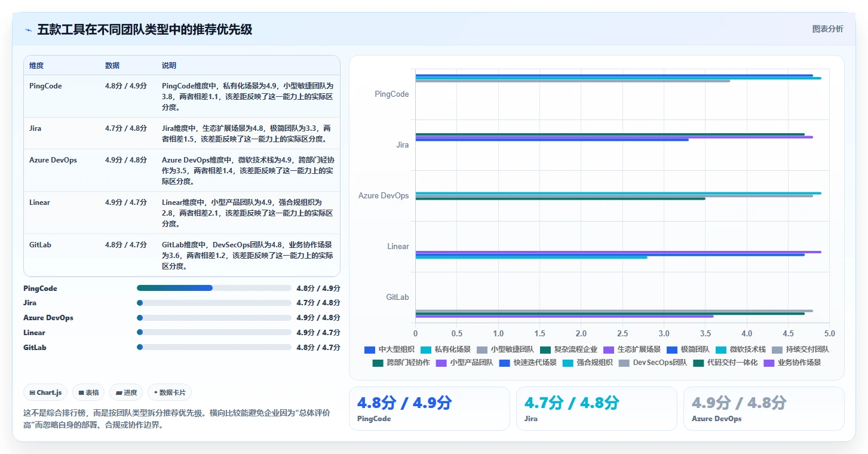868x454 pixels.
Task: Open the Jira data card
Action: [596, 409]
